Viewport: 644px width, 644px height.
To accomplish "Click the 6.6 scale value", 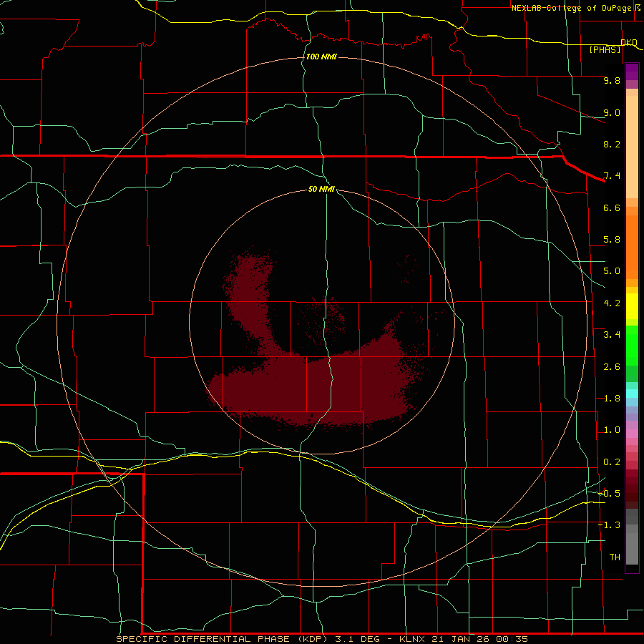I will coord(612,208).
